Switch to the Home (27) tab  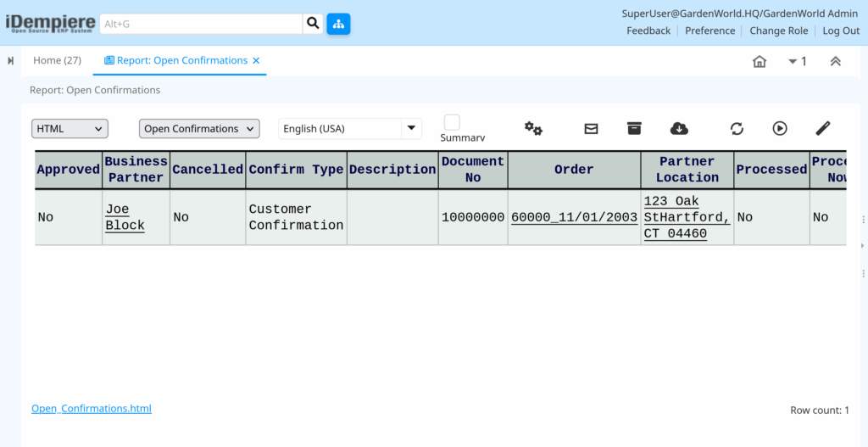(x=57, y=60)
